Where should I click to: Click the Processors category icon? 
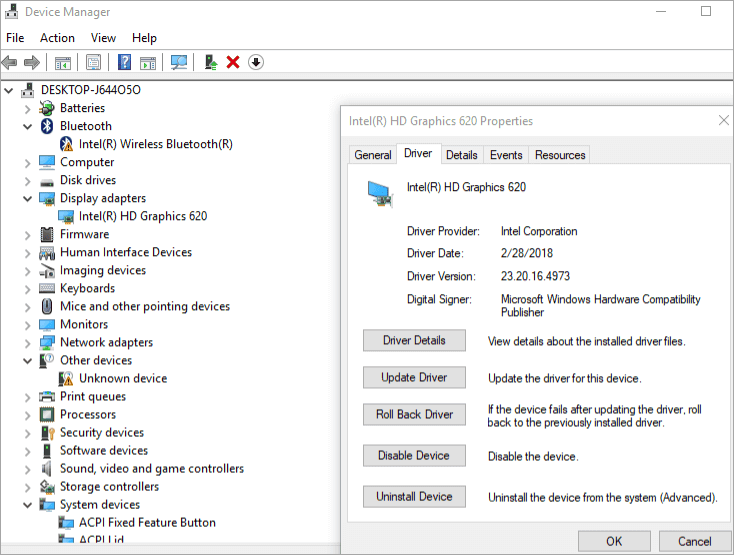(47, 415)
